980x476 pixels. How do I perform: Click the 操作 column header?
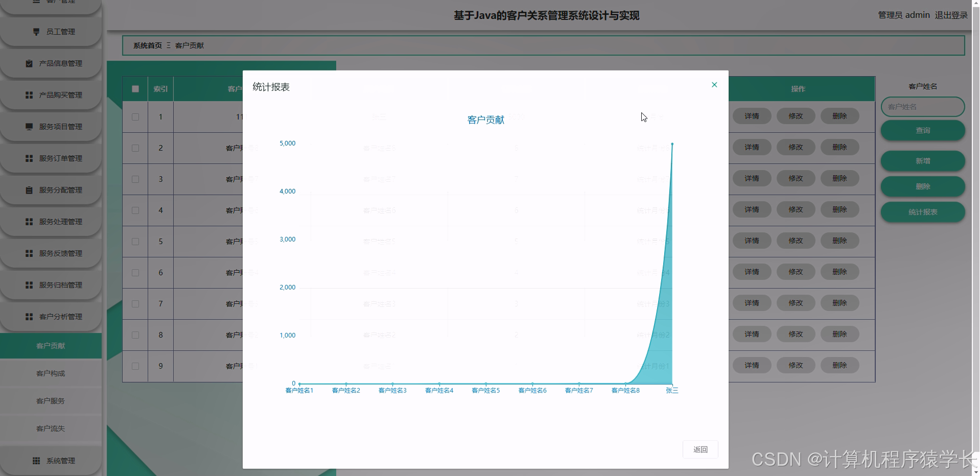tap(798, 89)
